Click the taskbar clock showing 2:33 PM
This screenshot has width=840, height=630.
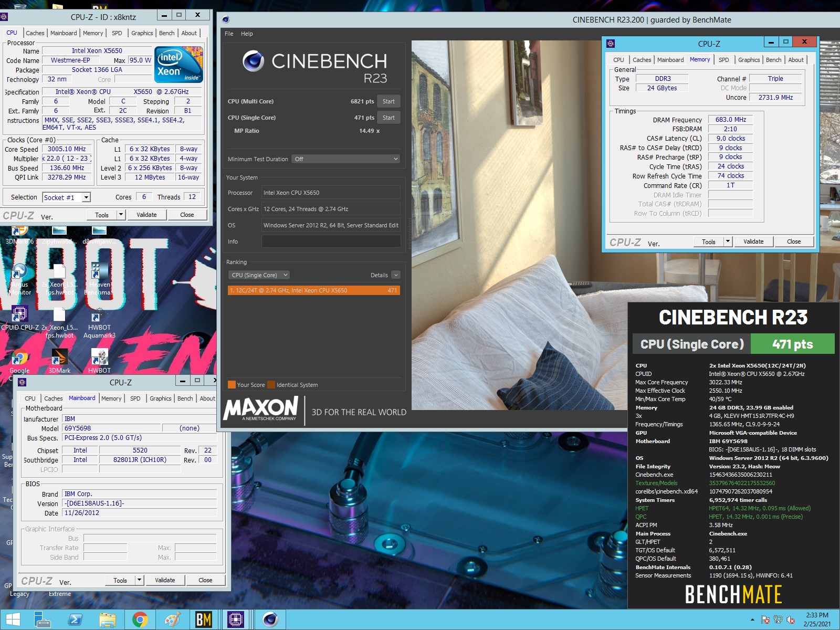click(817, 619)
